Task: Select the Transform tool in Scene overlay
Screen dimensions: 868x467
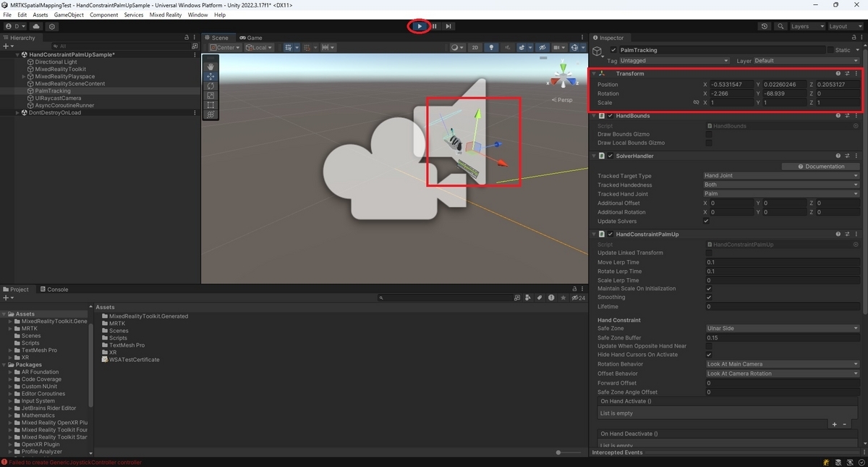Action: pos(210,114)
